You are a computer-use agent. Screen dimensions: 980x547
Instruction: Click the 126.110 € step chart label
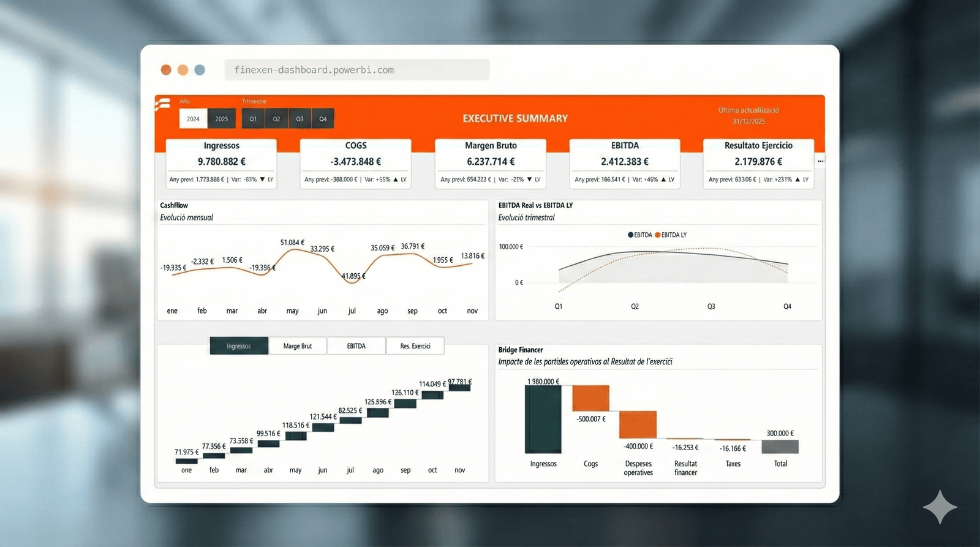tap(405, 393)
